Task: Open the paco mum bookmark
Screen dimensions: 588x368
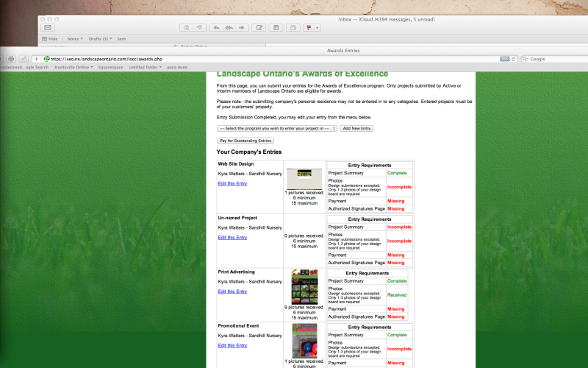Action: [177, 67]
